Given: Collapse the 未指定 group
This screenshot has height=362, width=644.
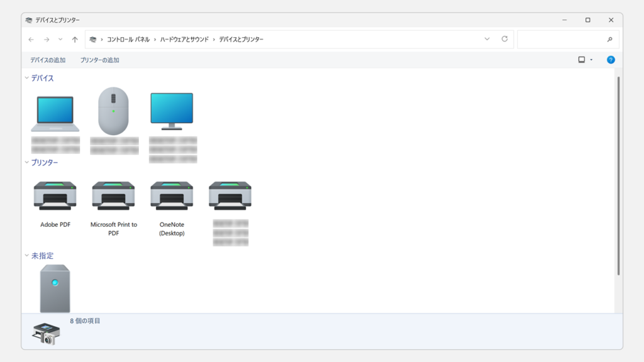Looking at the screenshot, I should pos(26,256).
